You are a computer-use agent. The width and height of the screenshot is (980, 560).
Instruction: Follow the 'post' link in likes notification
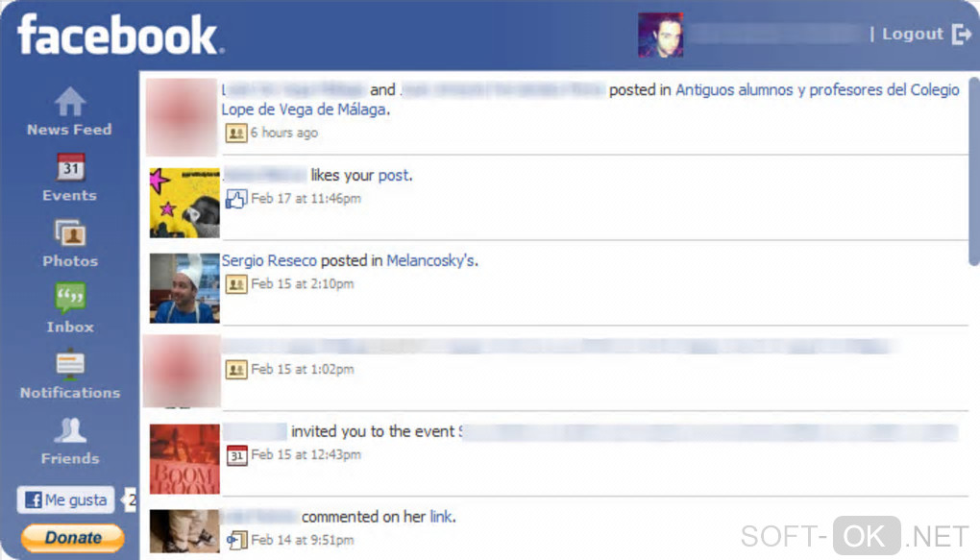(393, 176)
